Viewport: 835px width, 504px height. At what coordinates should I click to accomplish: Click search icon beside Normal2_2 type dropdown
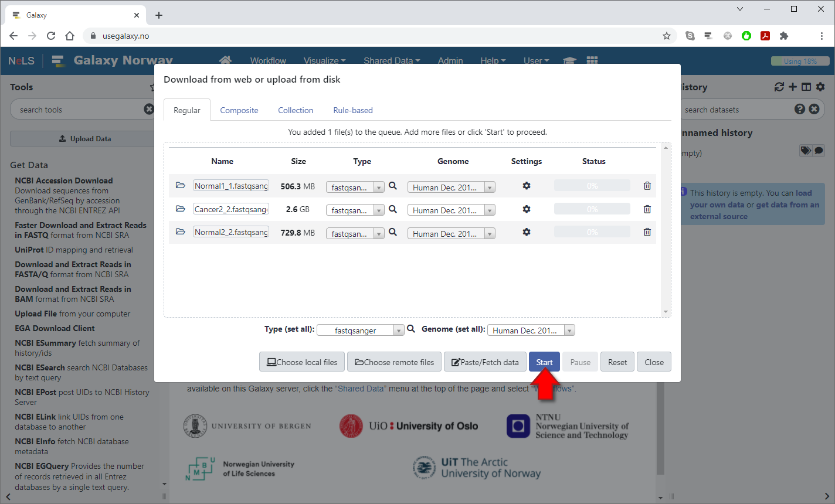tap(393, 232)
